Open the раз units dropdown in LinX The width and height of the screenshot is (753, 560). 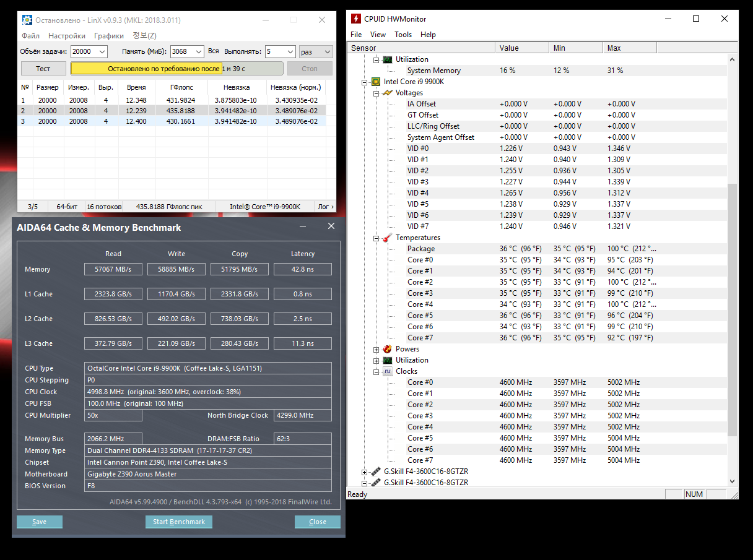coord(316,52)
